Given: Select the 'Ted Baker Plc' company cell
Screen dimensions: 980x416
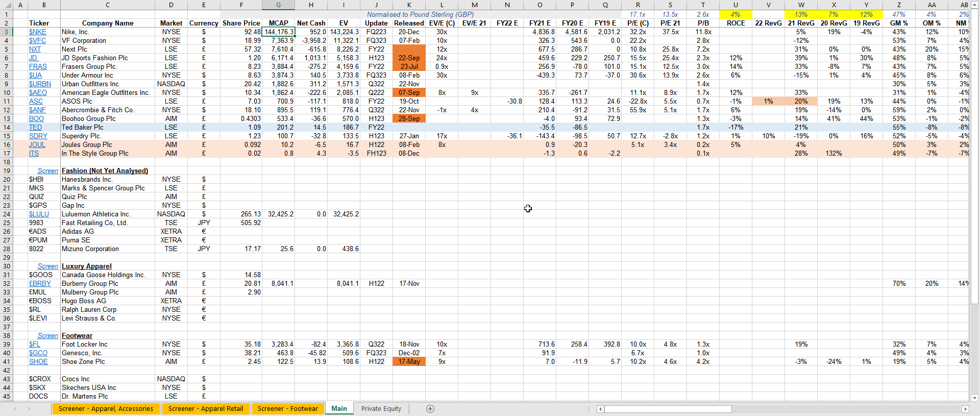Looking at the screenshot, I should click(x=107, y=128).
